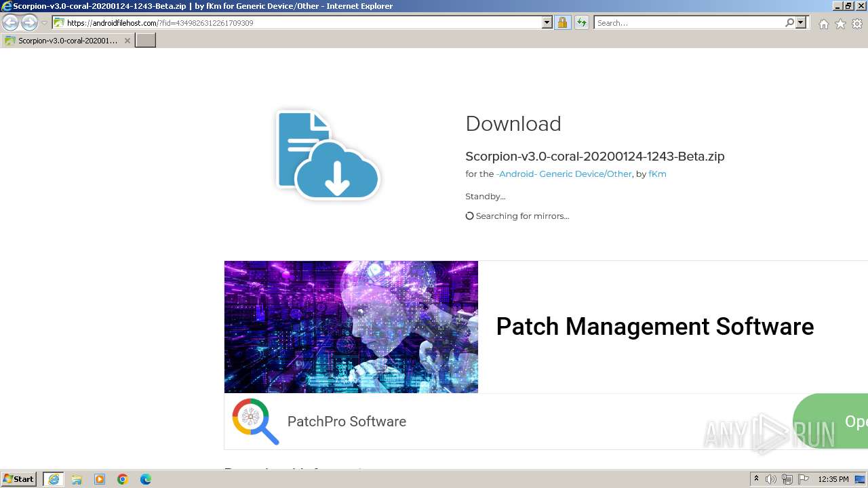
Task: Minimize the Internet Explorer window
Action: pos(836,5)
